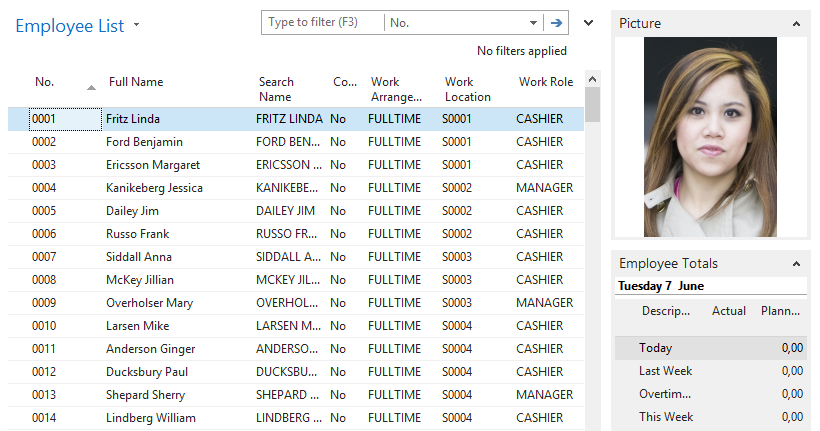Click the Search Name column header

tap(276, 89)
